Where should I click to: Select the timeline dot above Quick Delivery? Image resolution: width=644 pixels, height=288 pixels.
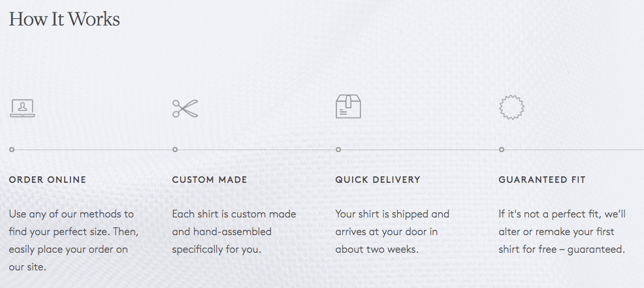tap(338, 150)
